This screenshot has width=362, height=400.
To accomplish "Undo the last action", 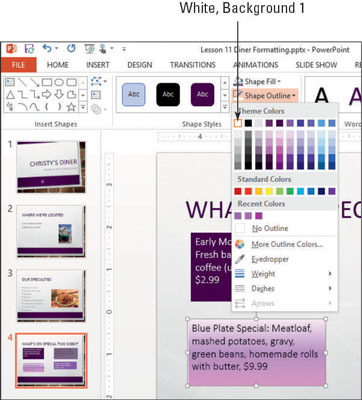I will (x=47, y=49).
